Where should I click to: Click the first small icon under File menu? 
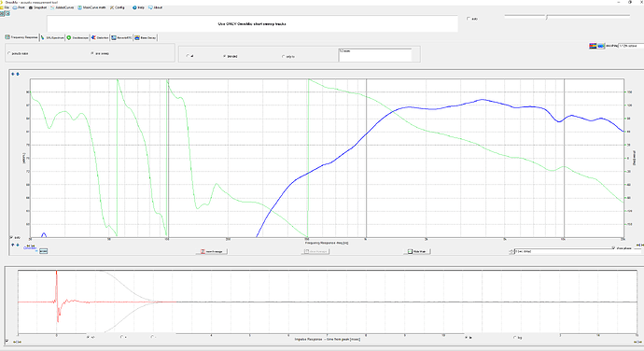(x=2, y=14)
